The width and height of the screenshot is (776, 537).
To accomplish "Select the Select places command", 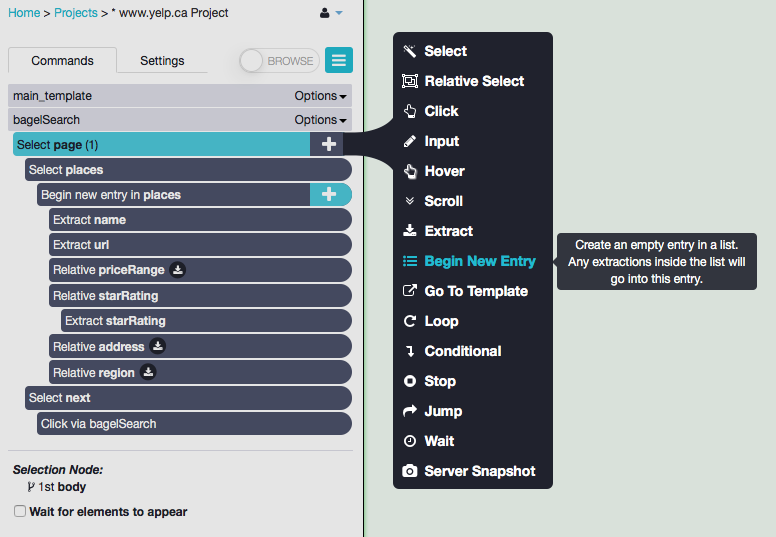I will click(189, 170).
